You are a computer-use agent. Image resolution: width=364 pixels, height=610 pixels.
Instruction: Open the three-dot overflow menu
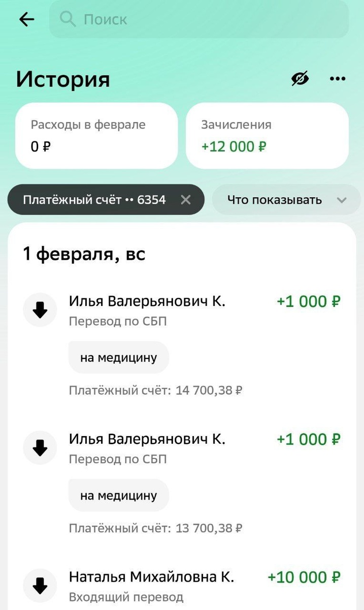click(x=337, y=78)
